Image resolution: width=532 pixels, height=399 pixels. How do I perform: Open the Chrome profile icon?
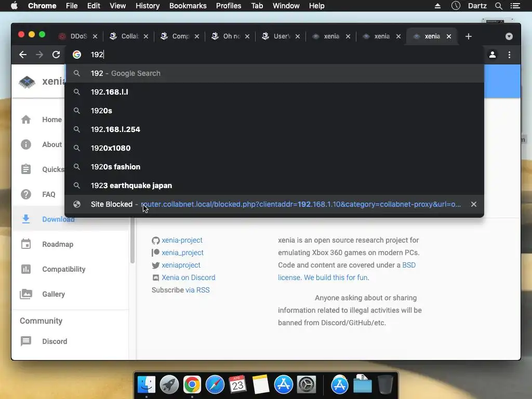[x=493, y=55]
